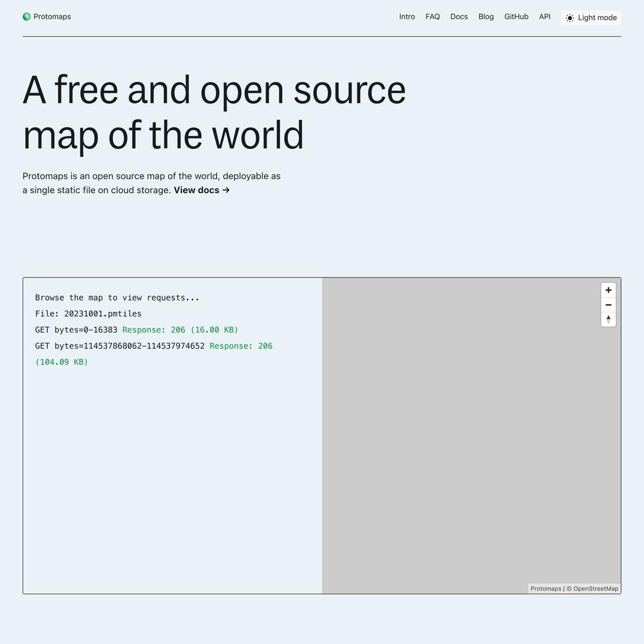Viewport: 644px width, 644px height.
Task: Reset map bearing with compass button
Action: [609, 319]
